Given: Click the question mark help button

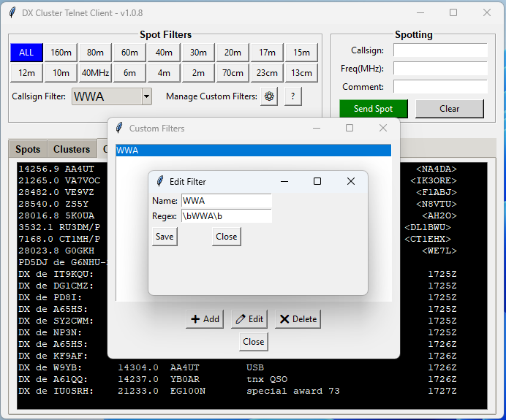Looking at the screenshot, I should tap(292, 96).
